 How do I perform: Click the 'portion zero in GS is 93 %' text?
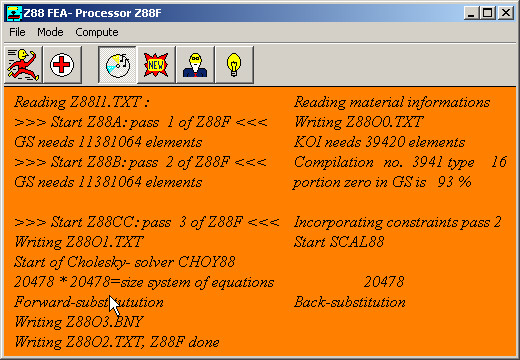click(x=382, y=182)
